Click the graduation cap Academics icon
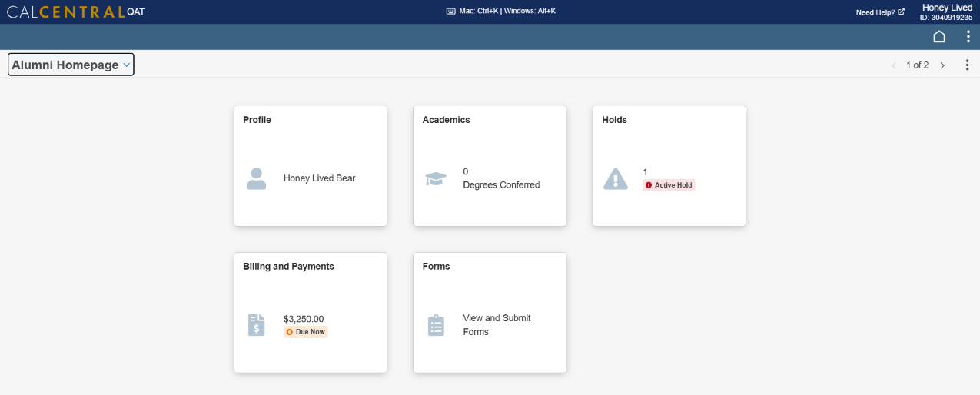Viewport: 980px width, 395px height. [x=436, y=179]
